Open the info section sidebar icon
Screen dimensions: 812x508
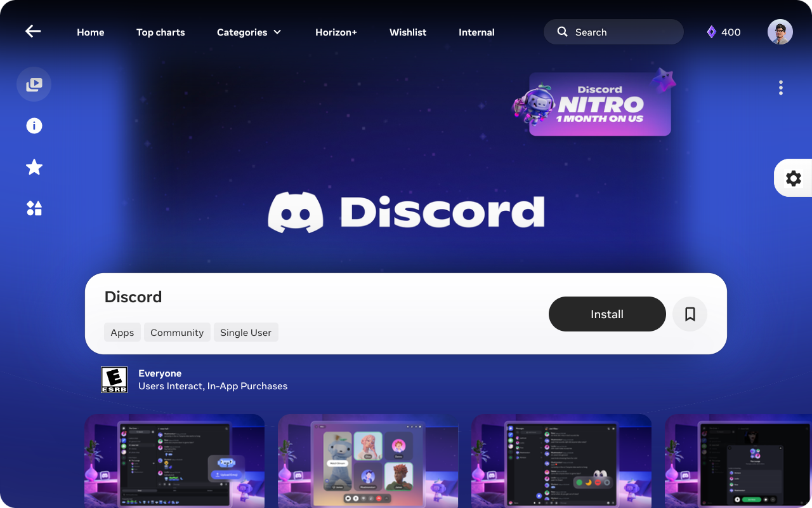[x=34, y=126]
